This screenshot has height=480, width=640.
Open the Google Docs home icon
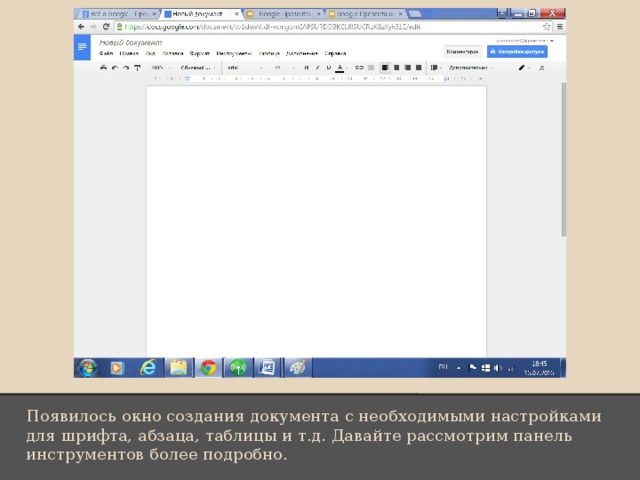82,47
